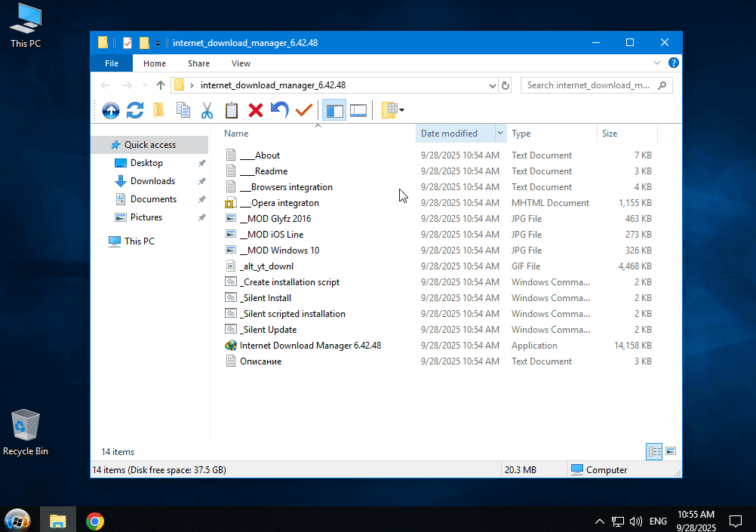
Task: Switch to large icons view in status bar
Action: click(x=671, y=451)
